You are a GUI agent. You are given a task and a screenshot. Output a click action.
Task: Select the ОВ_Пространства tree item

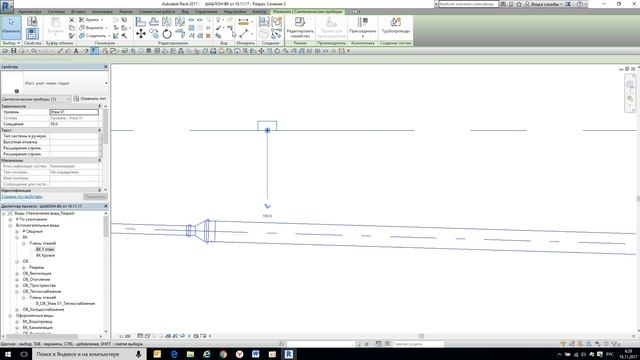[39, 286]
